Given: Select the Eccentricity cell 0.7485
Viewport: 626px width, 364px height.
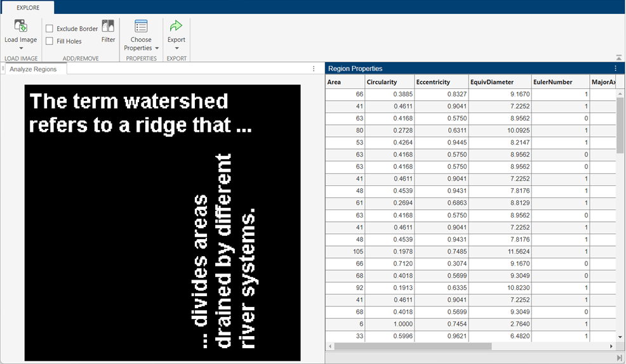Looking at the screenshot, I should tap(441, 252).
